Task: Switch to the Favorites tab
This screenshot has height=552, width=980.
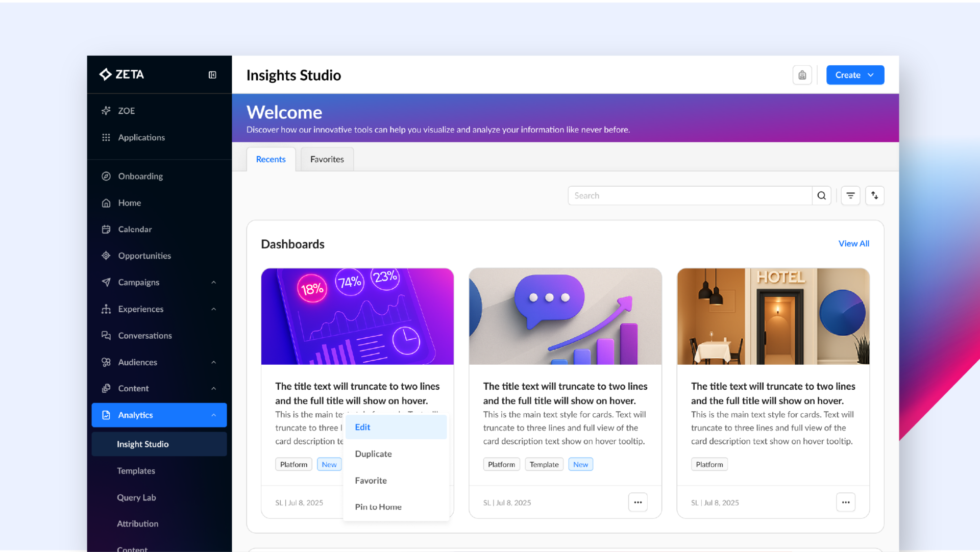Action: [x=327, y=159]
